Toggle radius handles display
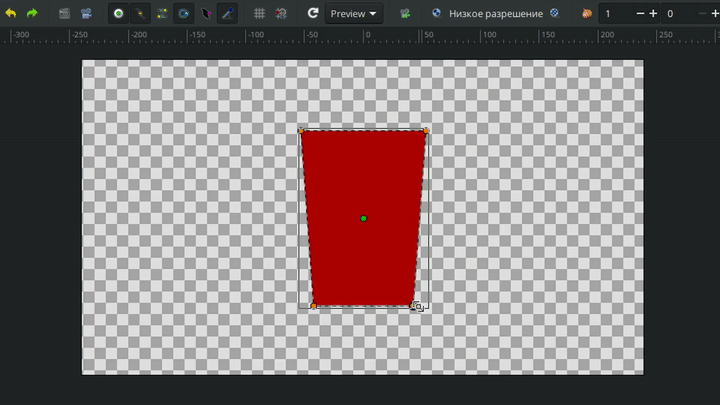 coord(184,14)
